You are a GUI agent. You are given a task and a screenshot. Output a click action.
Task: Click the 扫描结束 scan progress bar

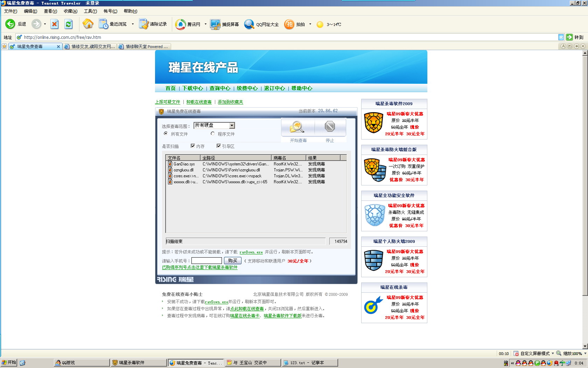click(x=245, y=241)
